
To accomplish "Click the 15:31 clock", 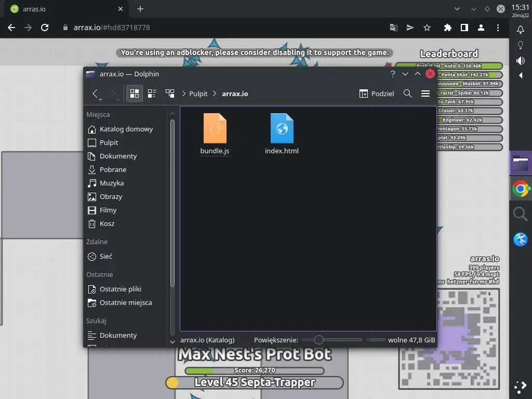I will pos(520,7).
